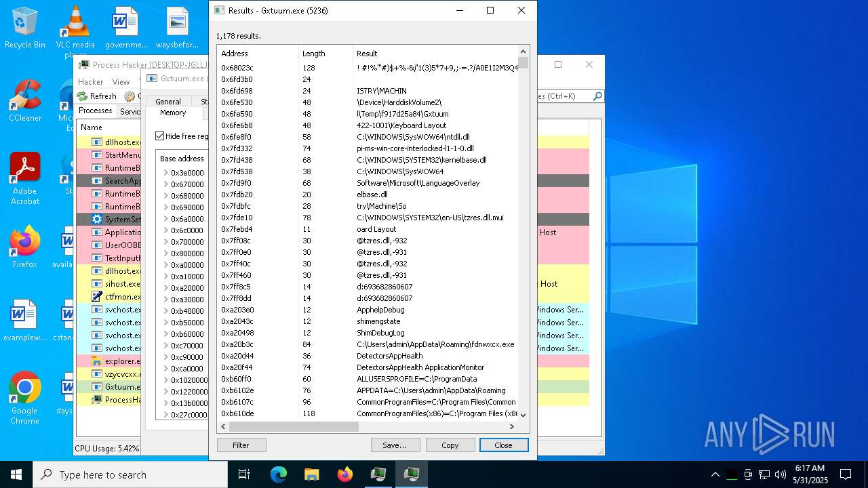Open the waysbefor file icon
The image size is (868, 488).
pos(177,28)
